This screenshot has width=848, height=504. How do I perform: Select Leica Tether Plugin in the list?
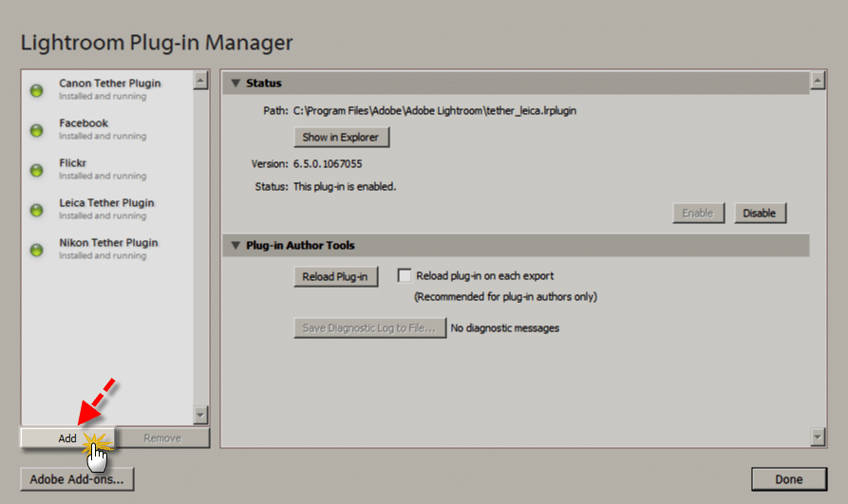(107, 209)
